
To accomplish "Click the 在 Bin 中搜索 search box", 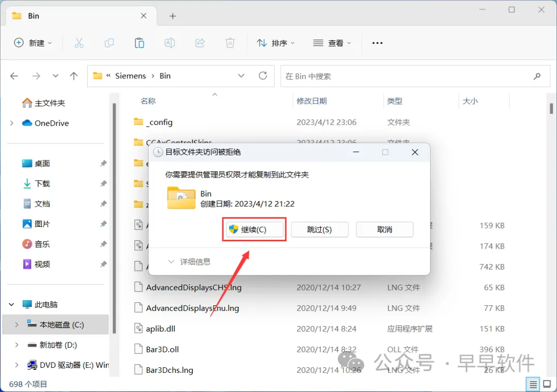I will tap(415, 76).
